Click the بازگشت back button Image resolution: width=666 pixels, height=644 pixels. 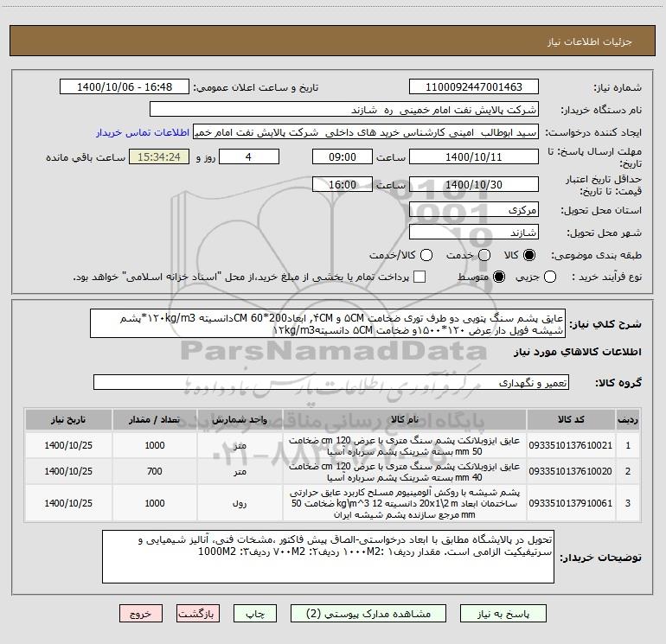click(198, 614)
